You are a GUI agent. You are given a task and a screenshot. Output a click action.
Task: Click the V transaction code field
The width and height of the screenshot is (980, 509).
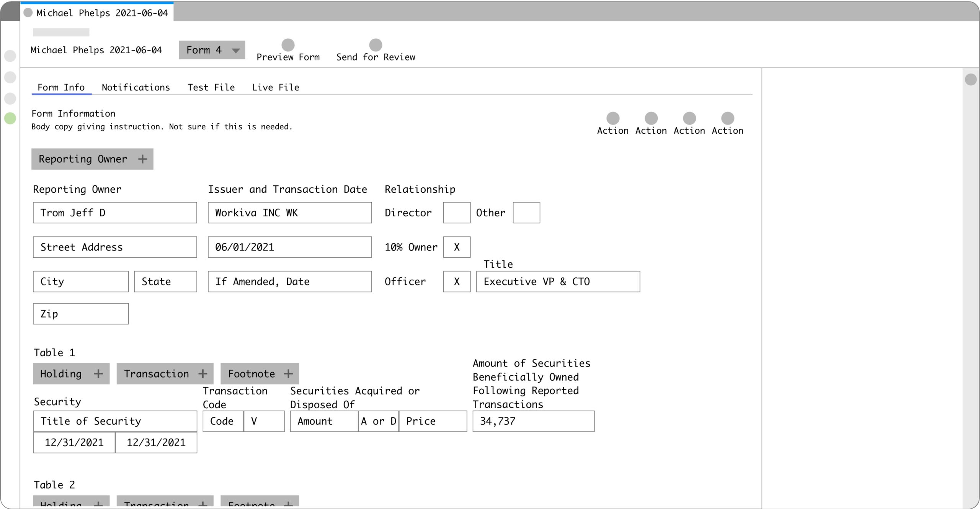click(264, 421)
